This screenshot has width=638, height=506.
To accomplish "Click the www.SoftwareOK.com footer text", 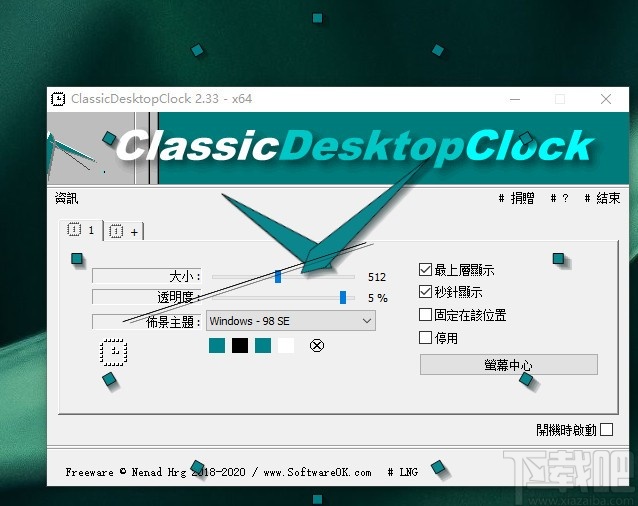I will pyautogui.click(x=317, y=472).
